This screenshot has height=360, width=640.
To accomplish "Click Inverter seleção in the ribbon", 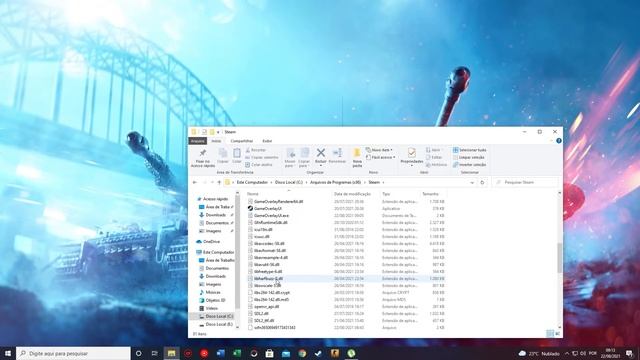I will pos(469,164).
